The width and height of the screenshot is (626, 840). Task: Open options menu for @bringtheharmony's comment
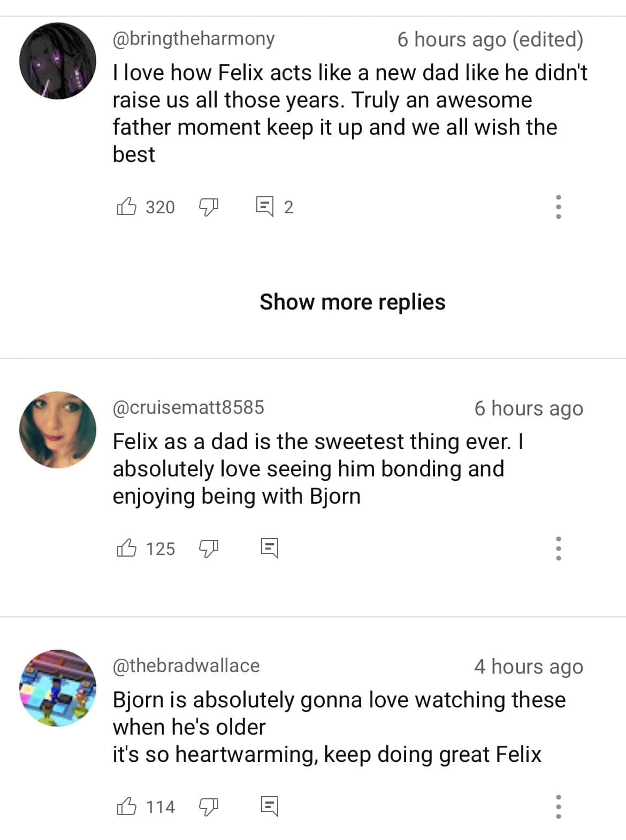(x=558, y=207)
